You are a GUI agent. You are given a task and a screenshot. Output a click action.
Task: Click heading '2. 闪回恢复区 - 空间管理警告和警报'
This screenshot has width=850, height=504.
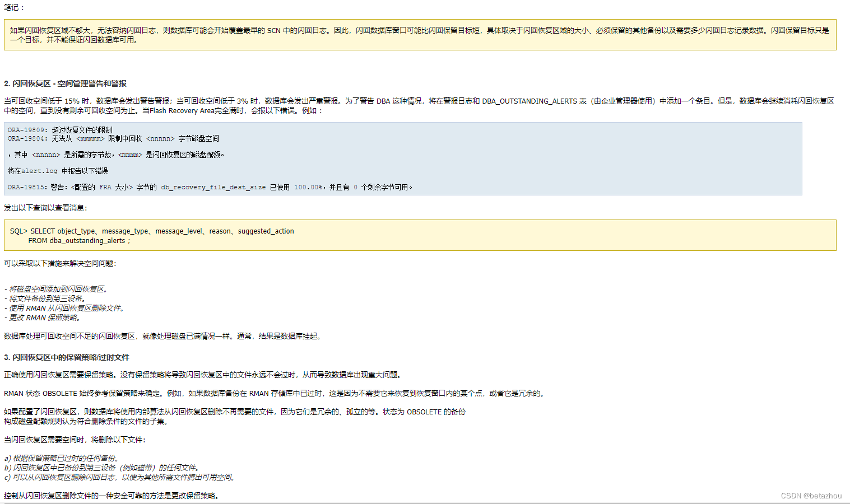tap(65, 83)
